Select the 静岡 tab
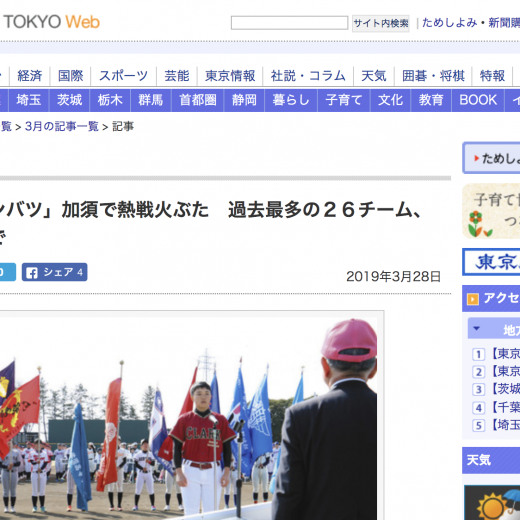 (x=244, y=100)
